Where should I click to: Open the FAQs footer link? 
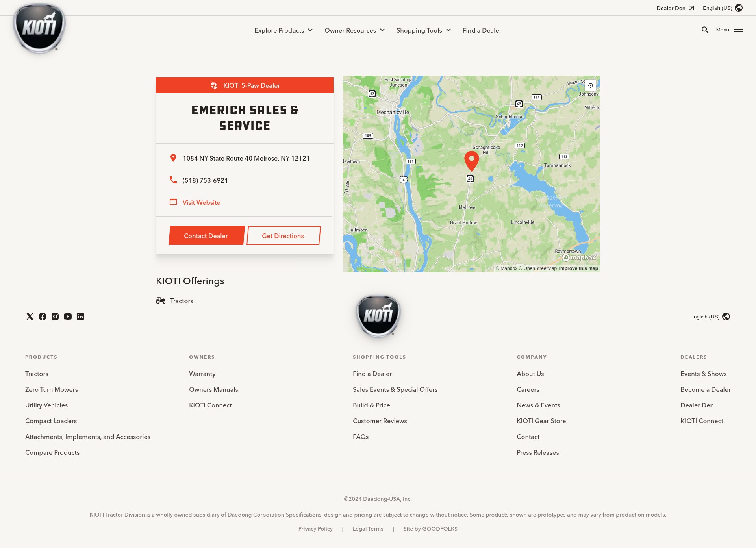point(361,437)
